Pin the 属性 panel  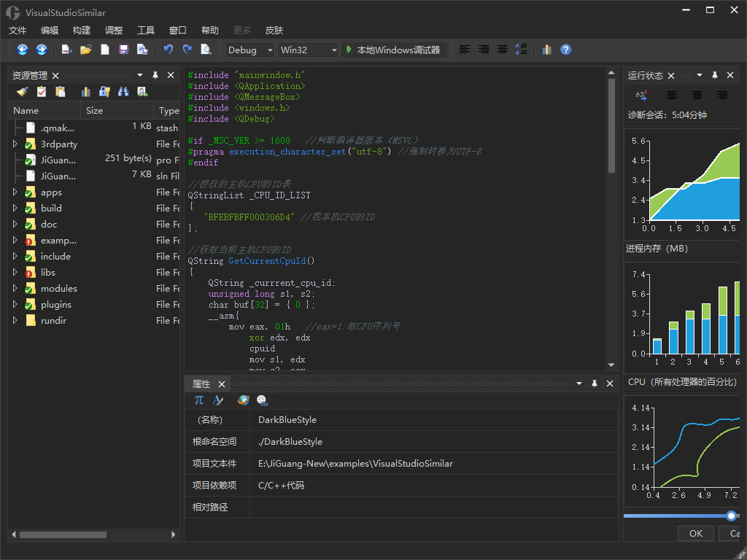[x=595, y=384]
